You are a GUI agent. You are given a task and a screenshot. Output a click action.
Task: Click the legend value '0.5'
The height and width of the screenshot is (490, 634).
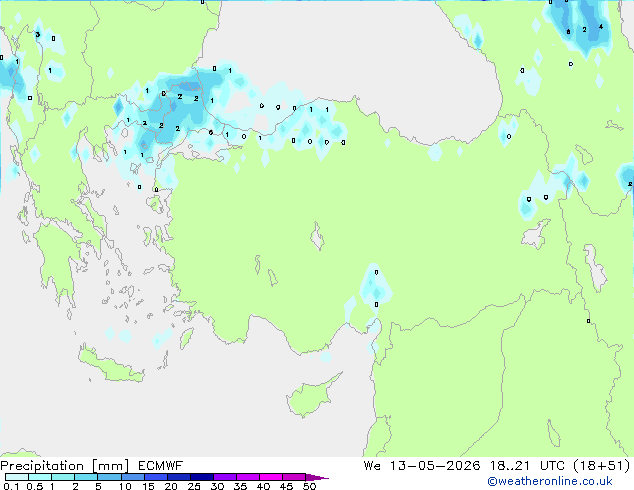(34, 486)
